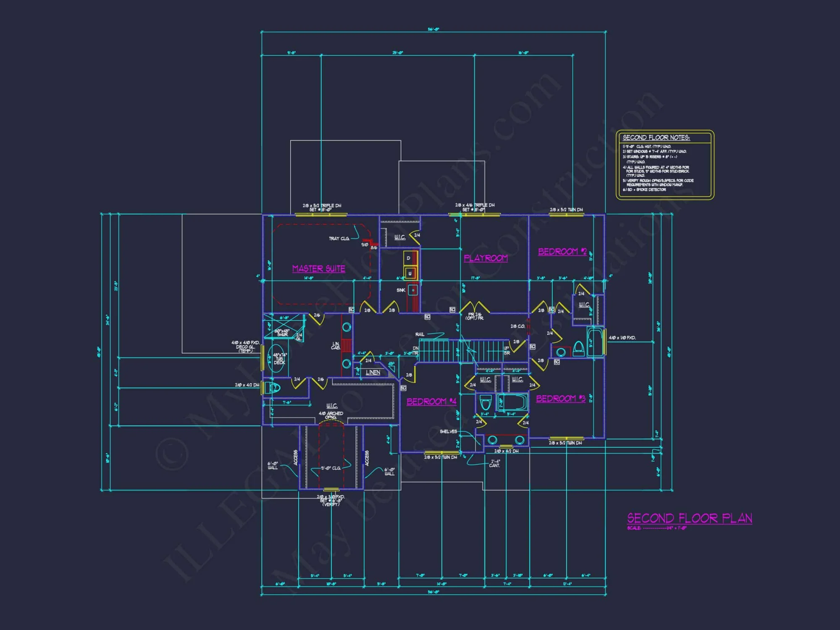Click the 60x48 shower symbol

click(282, 328)
